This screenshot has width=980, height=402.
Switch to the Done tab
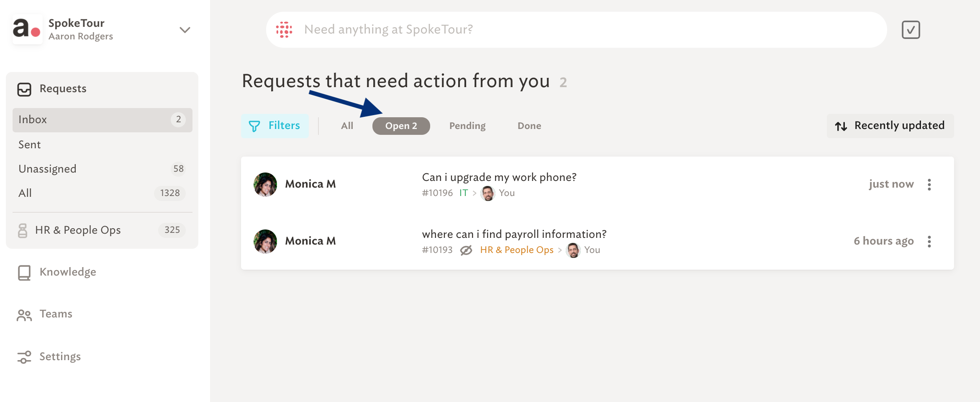pos(529,126)
